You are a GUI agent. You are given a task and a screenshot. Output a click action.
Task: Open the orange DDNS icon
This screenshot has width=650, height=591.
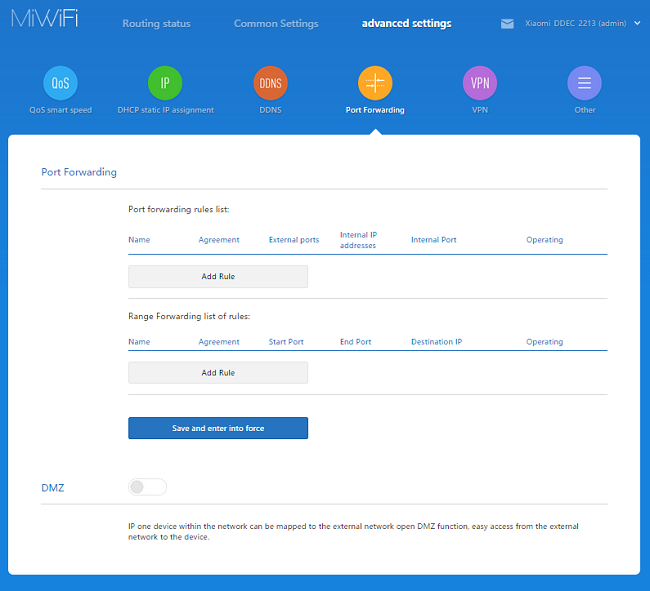pos(270,83)
